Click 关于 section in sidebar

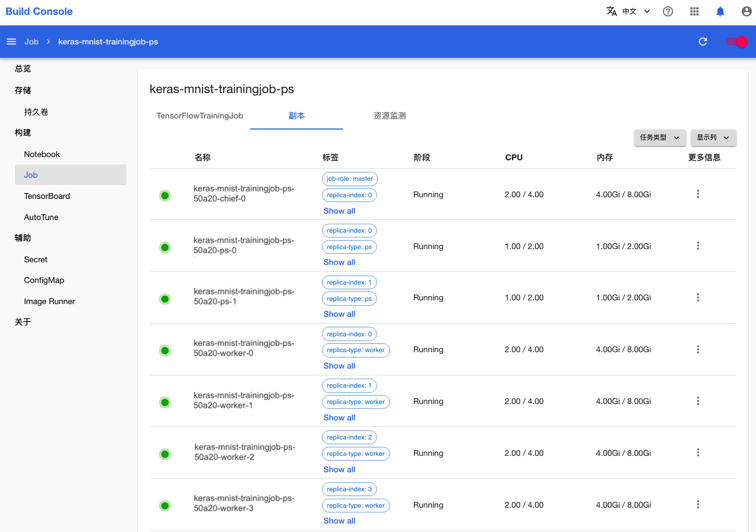[23, 322]
